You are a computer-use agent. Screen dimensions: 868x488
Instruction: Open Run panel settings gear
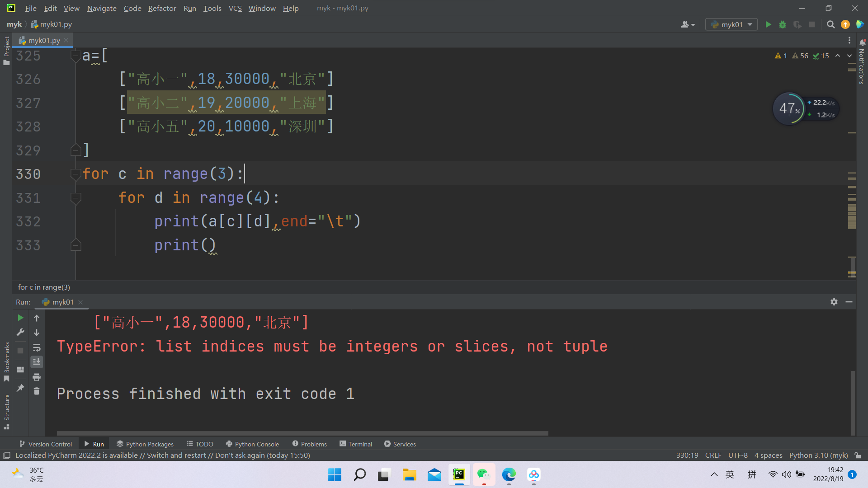pyautogui.click(x=834, y=302)
